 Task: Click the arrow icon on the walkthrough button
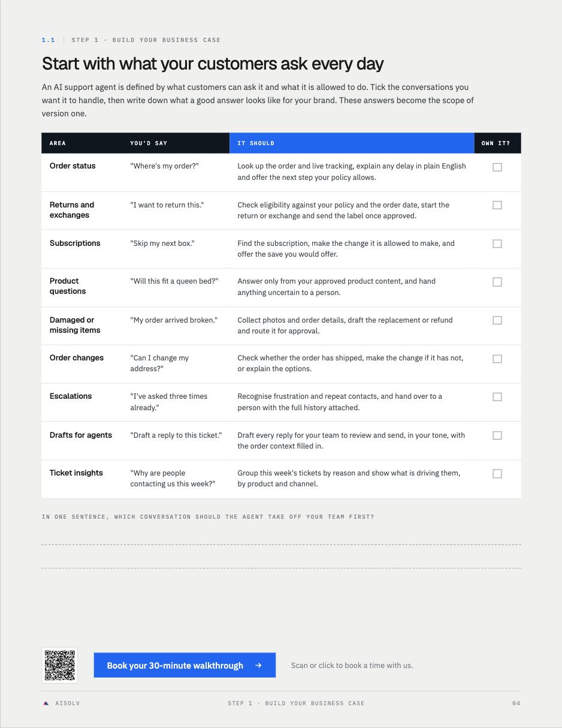pos(258,665)
